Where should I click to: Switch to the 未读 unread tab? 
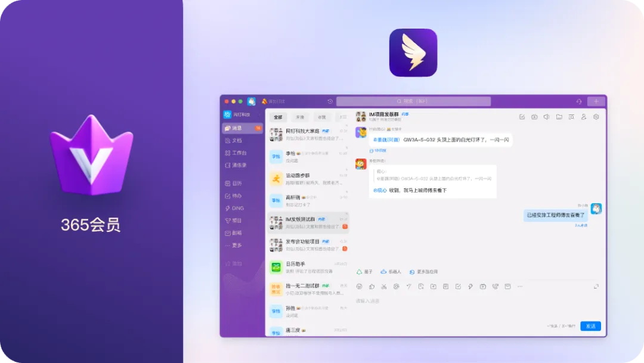click(x=300, y=117)
